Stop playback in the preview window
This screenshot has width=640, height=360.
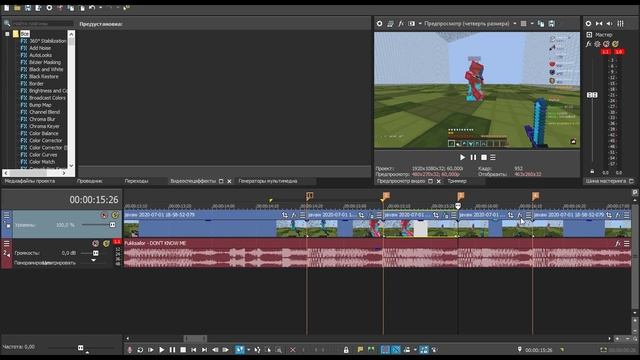pos(484,157)
